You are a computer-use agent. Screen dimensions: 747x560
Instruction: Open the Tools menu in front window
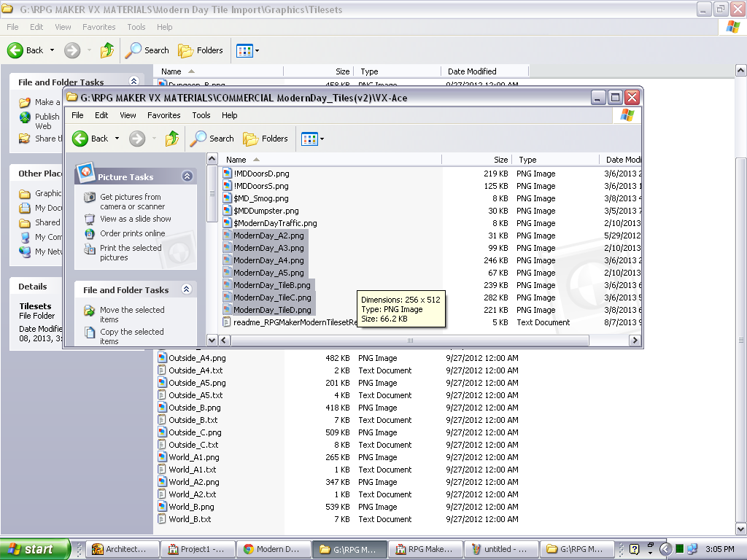(201, 115)
